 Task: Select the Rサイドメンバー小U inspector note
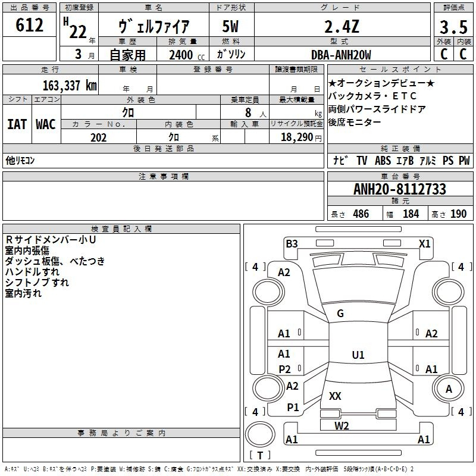click(x=51, y=240)
